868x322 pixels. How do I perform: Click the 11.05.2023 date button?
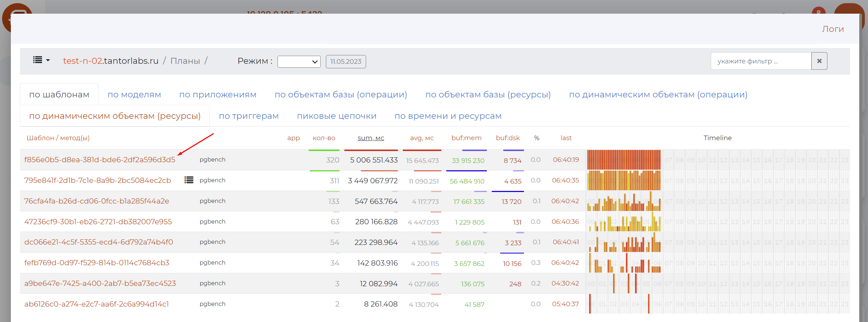coord(345,62)
